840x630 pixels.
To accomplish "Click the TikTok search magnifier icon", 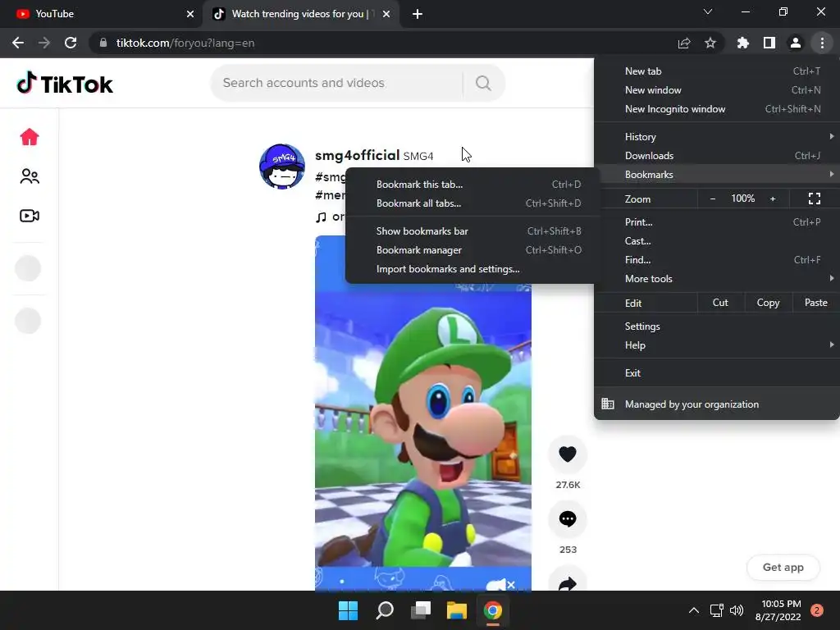I will pos(483,83).
